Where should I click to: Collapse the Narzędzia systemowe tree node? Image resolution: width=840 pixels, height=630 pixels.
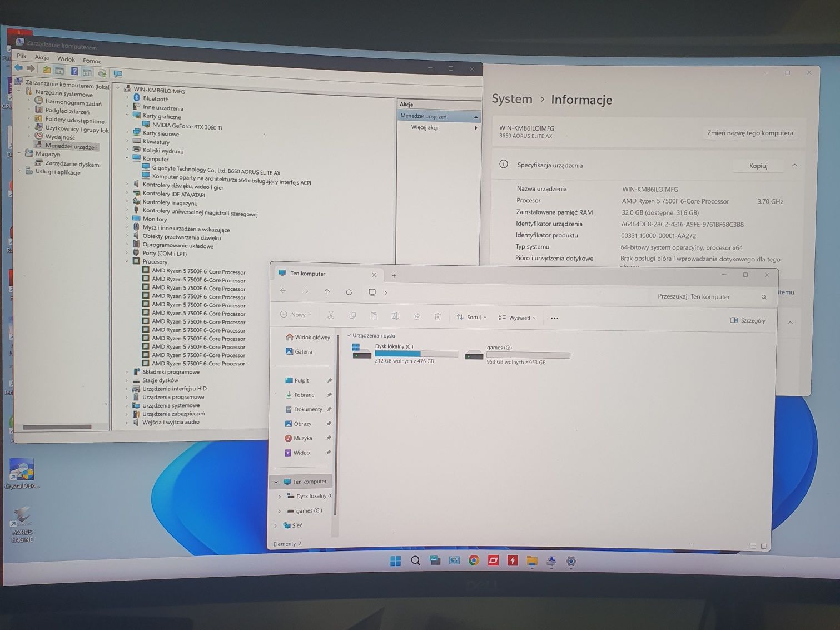click(x=19, y=91)
